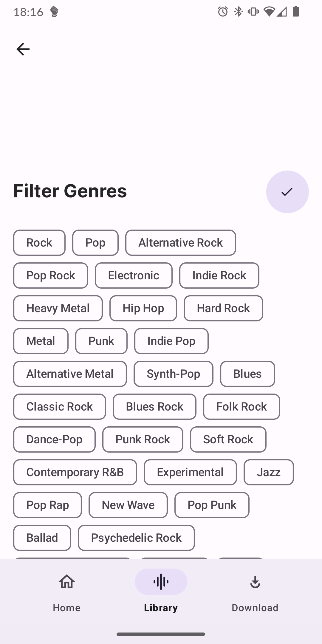Switch to the Home tab label

tap(66, 608)
